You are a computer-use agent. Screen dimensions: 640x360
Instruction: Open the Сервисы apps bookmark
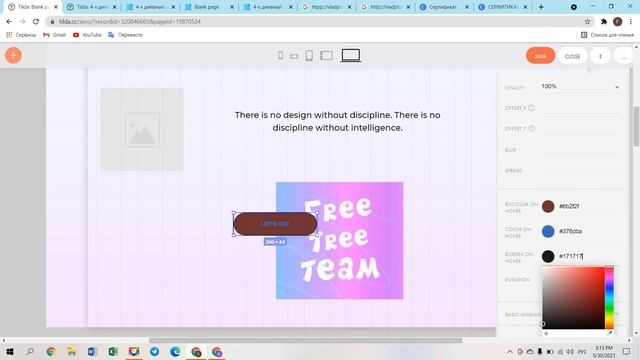point(21,35)
